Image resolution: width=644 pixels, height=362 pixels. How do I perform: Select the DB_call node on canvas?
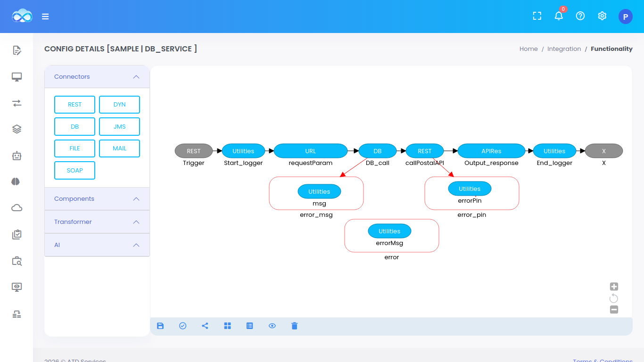[378, 151]
